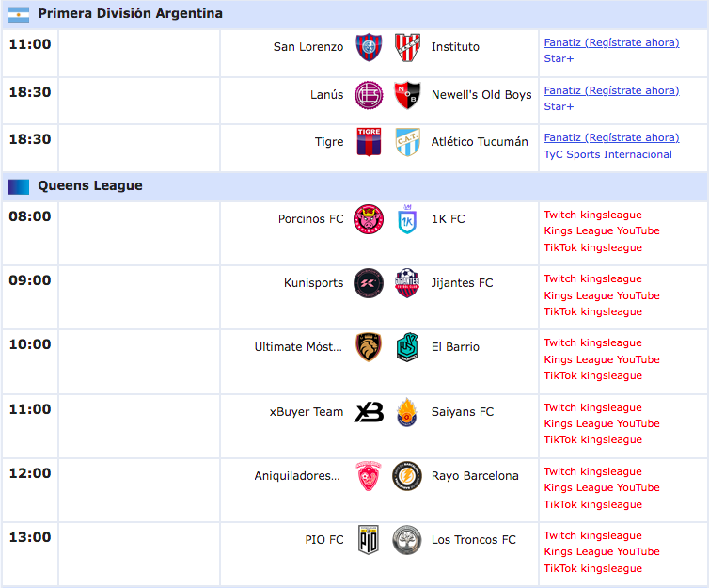Click the PIO FC badge
709x588 pixels.
point(368,540)
